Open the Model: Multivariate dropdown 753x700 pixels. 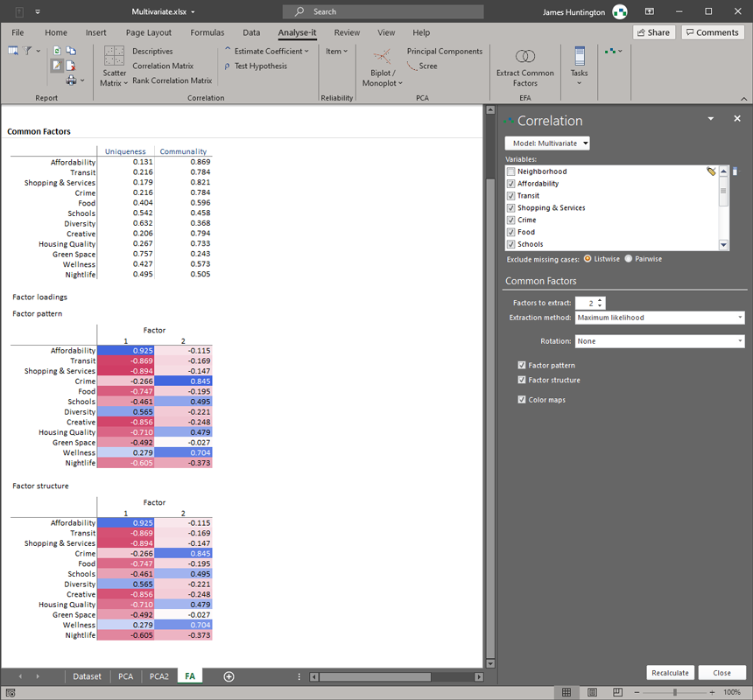coord(547,143)
